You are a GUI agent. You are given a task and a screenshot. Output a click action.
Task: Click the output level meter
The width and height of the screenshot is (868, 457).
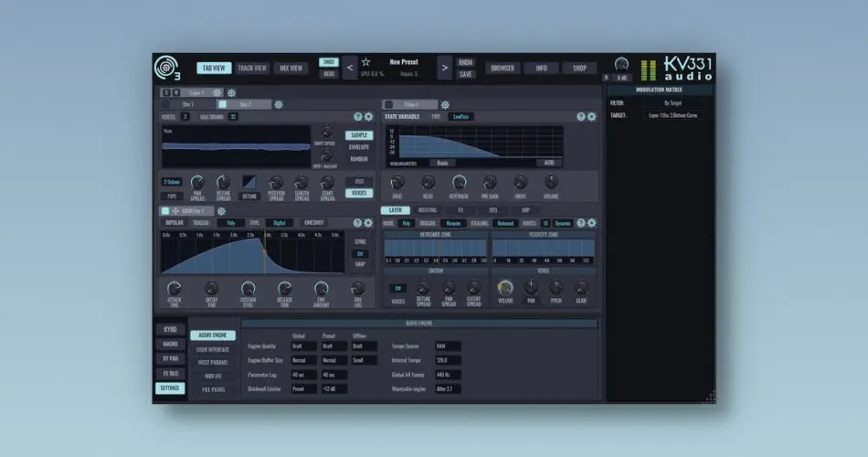point(648,70)
